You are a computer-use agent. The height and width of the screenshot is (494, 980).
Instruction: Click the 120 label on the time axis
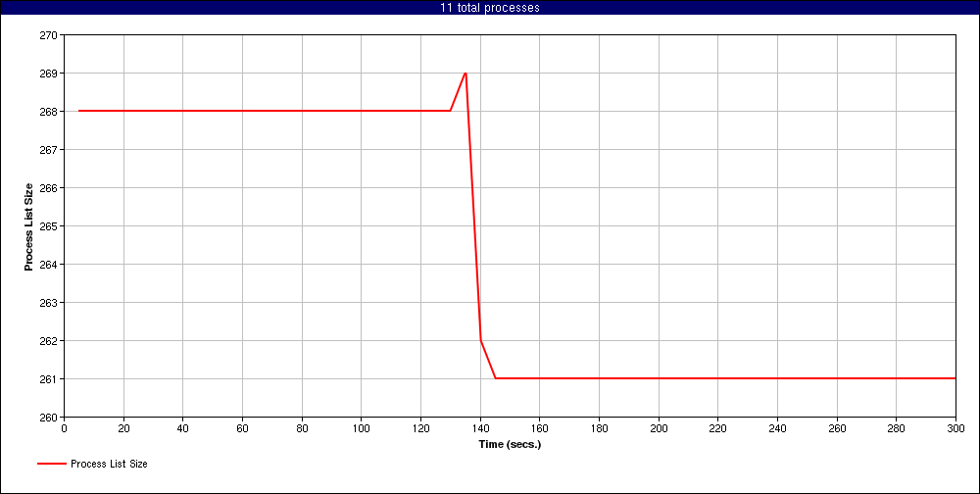click(420, 428)
